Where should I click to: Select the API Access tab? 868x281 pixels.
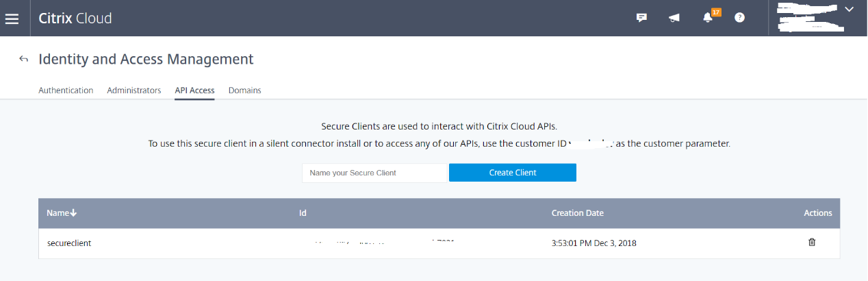[194, 90]
